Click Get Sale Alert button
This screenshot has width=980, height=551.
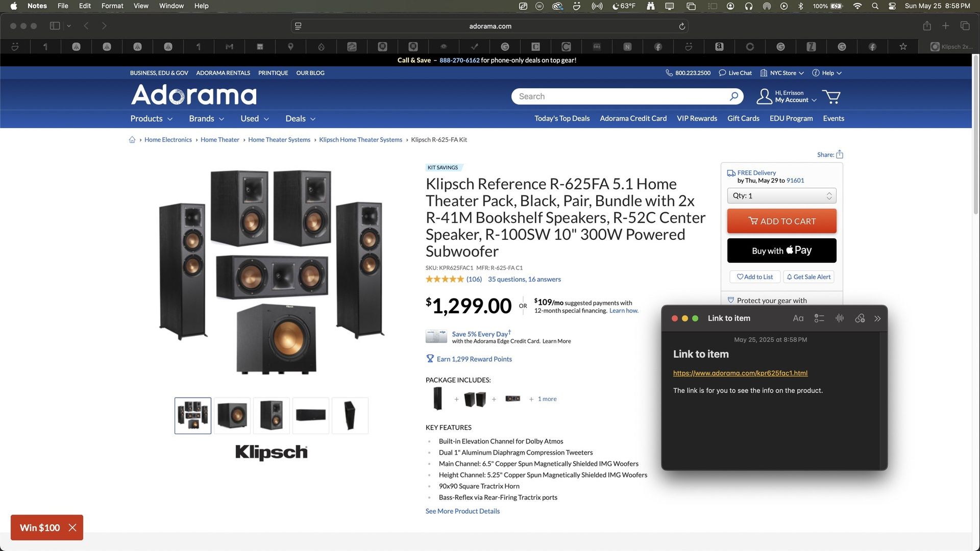[808, 277]
